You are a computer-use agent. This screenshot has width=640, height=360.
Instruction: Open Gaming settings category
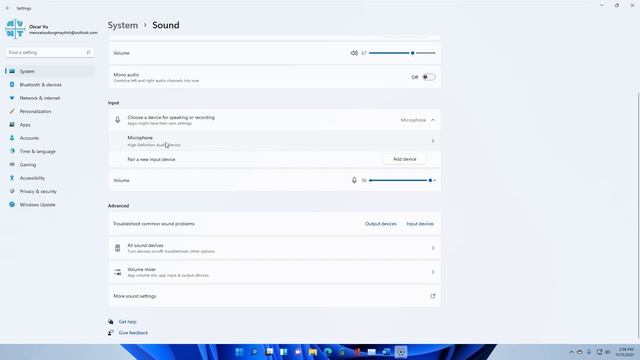(50, 164)
